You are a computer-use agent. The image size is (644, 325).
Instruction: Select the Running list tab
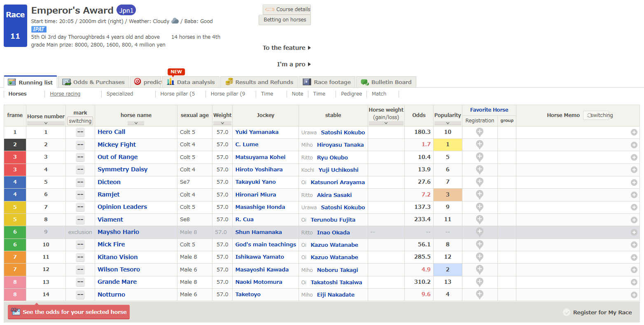click(x=30, y=82)
